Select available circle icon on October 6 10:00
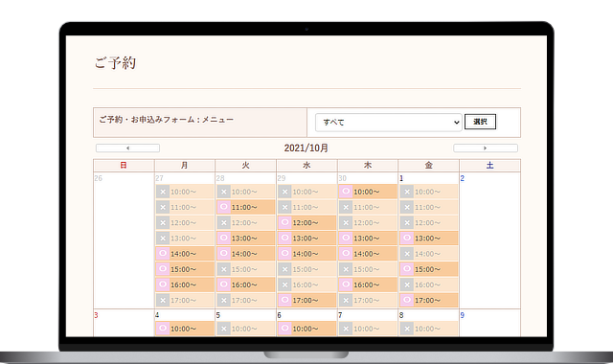The image size is (613, 364). [284, 329]
